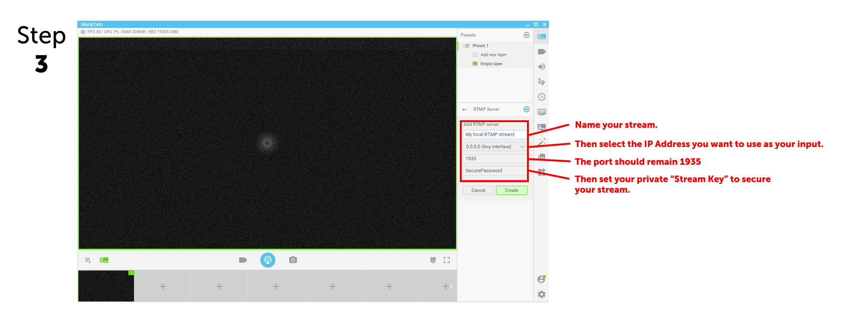Click the FPS/CPU/RAM/RES stats text
868x323 pixels.
[133, 32]
